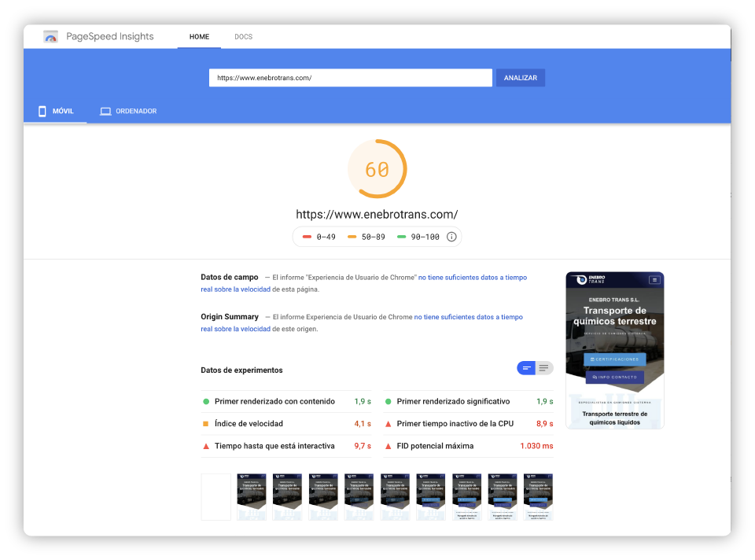Viewport: 755px width, 560px height.
Task: Click the https://www.enebrotrans.com/ heading under the score
Action: [377, 214]
